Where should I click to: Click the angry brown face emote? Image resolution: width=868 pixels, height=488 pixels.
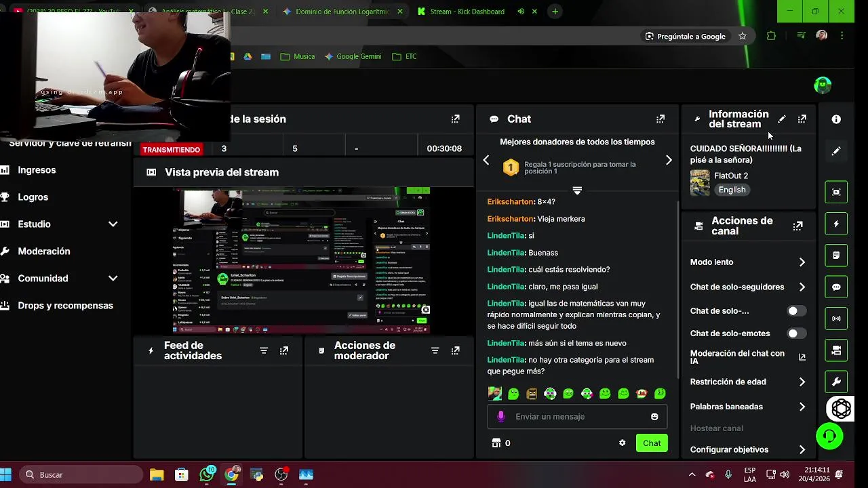(x=532, y=394)
